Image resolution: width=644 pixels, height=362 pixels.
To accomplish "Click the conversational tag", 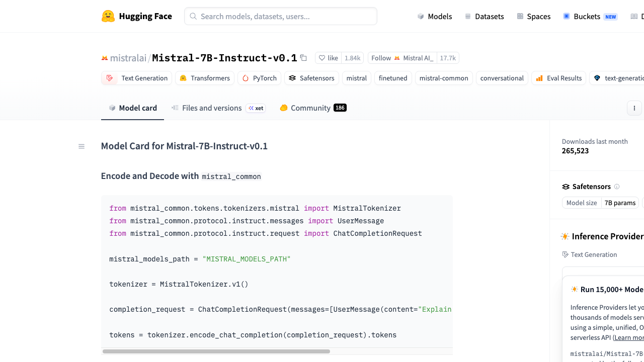I will tap(502, 78).
